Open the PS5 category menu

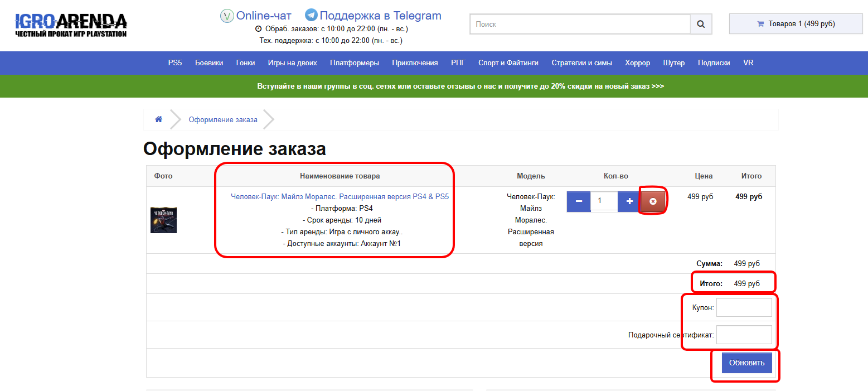tap(175, 63)
